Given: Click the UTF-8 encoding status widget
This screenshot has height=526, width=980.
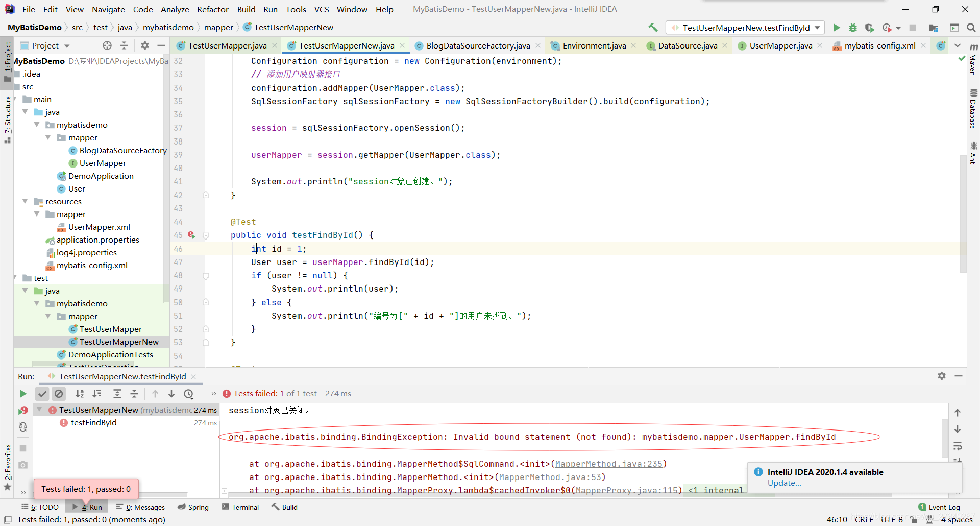Looking at the screenshot, I should [892, 519].
